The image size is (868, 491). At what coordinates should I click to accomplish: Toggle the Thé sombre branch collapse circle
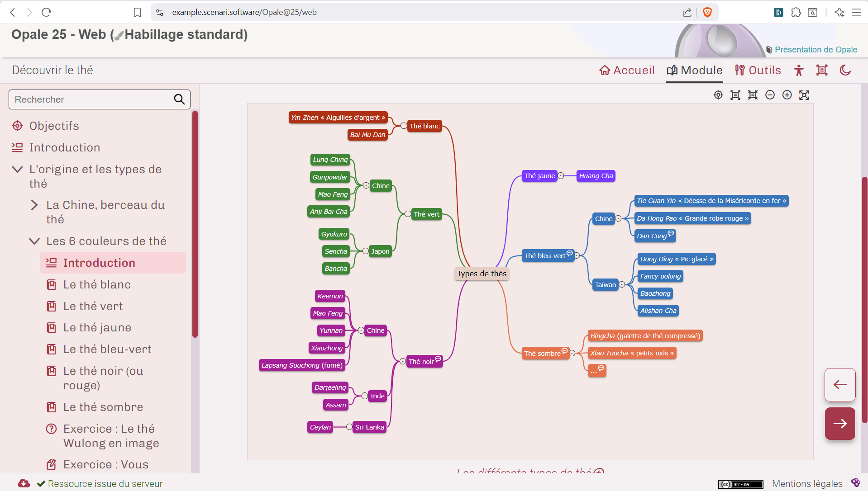(x=572, y=354)
